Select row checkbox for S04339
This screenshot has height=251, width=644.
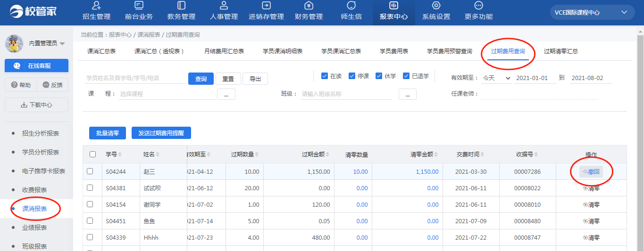[x=90, y=237]
